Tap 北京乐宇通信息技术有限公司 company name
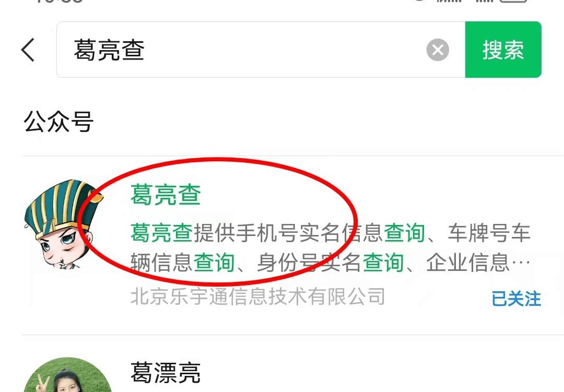564x392 pixels. [257, 296]
